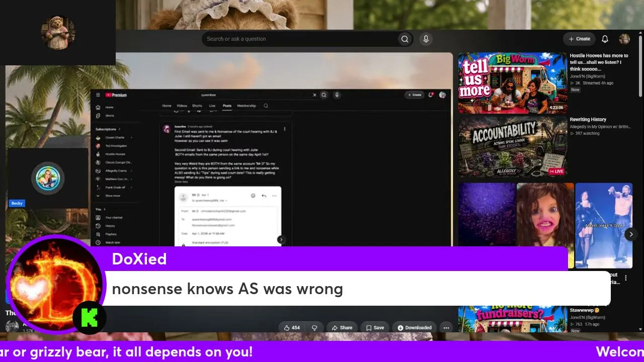The height and width of the screenshot is (362, 644).
Task: Open notifications bell in the outer YouTube header
Action: click(605, 39)
